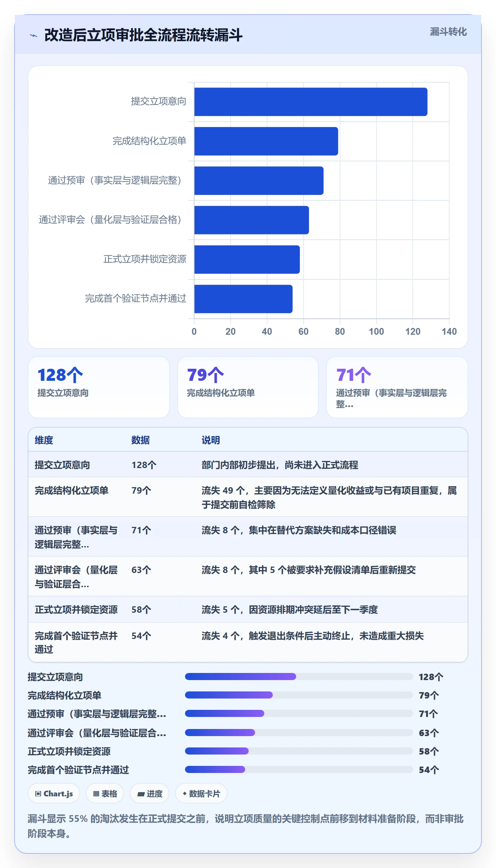The width and height of the screenshot is (496, 868).
Task: Click the 漏斗转化 label in header
Action: (x=448, y=32)
